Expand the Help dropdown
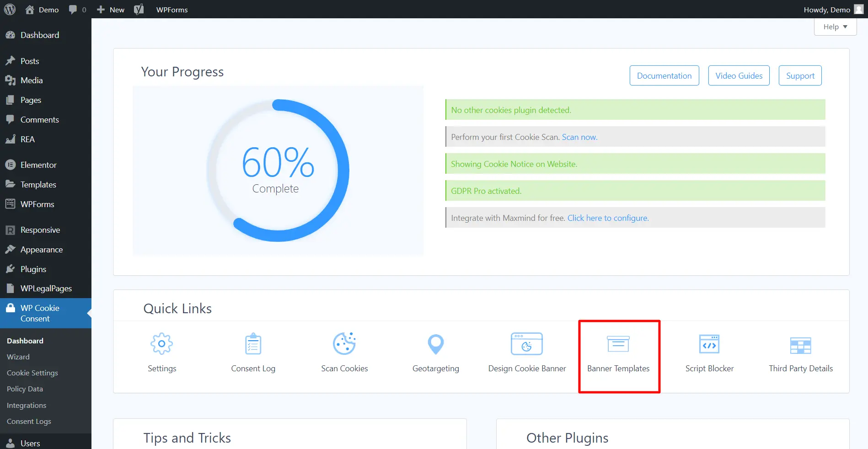This screenshot has height=449, width=868. (x=835, y=27)
